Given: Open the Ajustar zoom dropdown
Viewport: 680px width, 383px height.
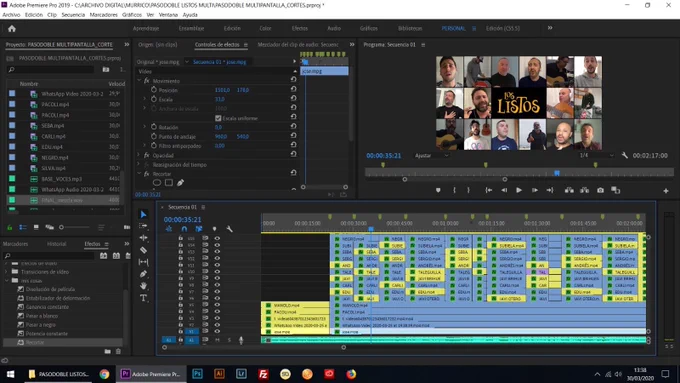Looking at the screenshot, I should pyautogui.click(x=432, y=155).
